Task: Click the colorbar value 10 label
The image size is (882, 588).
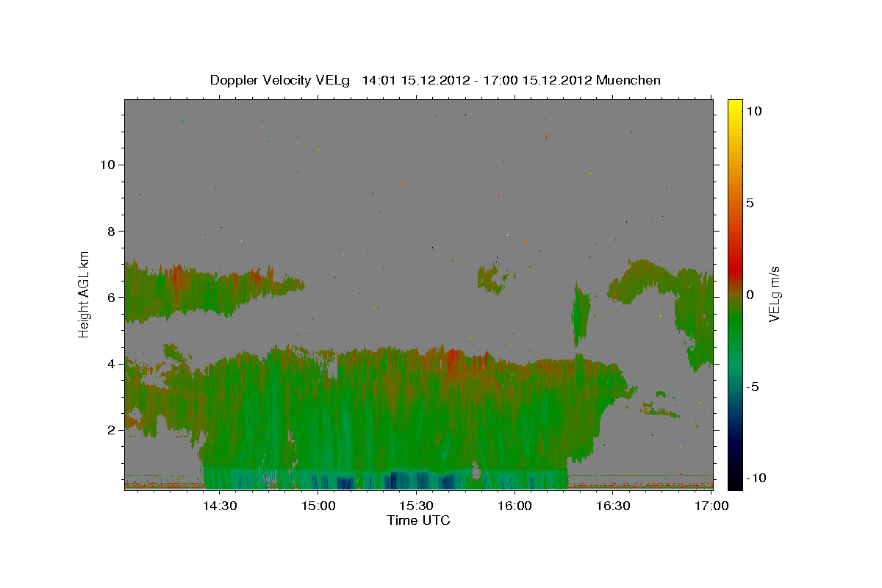Action: pos(753,111)
